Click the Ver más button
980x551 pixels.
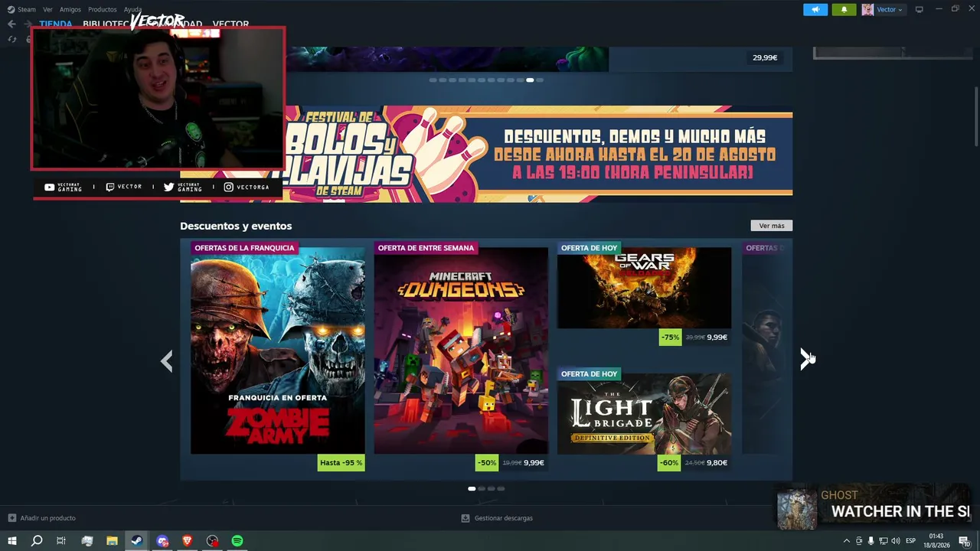(x=772, y=226)
